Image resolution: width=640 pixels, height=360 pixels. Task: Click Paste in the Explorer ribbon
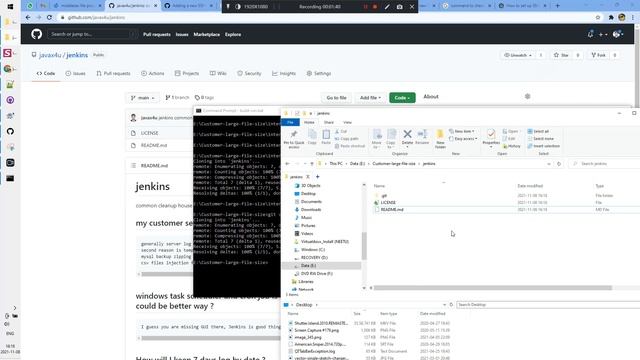pos(326,138)
